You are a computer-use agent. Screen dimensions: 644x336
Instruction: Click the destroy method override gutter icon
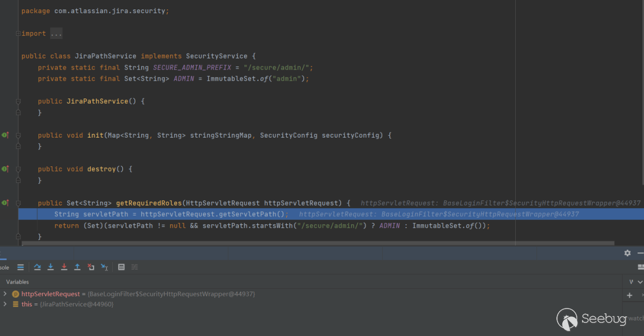coord(5,169)
